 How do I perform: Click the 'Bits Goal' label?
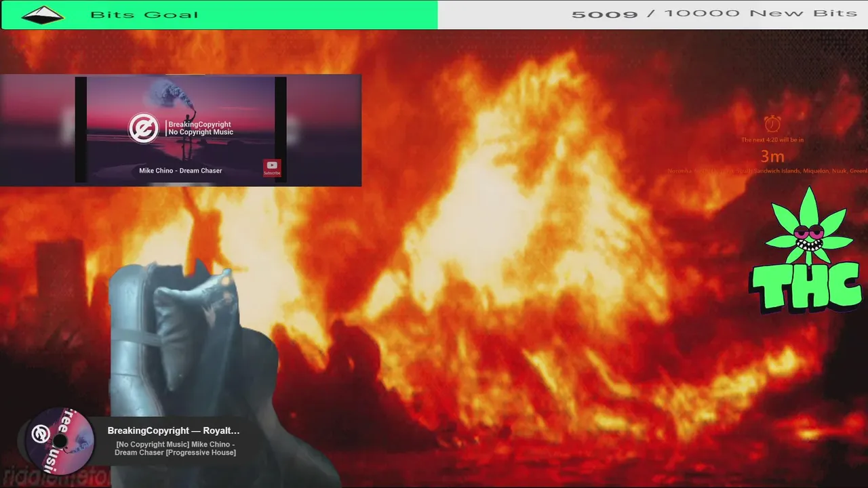pos(144,15)
